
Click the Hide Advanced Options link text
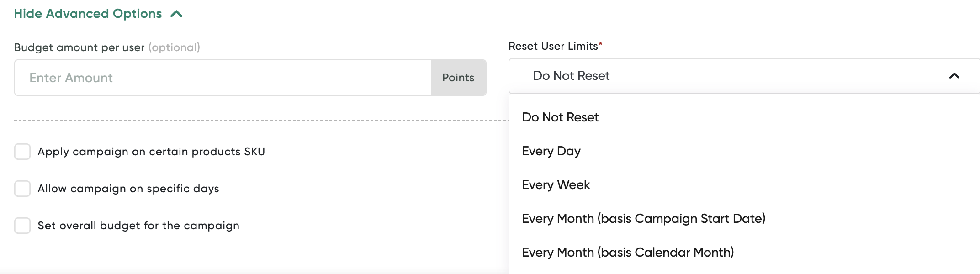pyautogui.click(x=88, y=14)
